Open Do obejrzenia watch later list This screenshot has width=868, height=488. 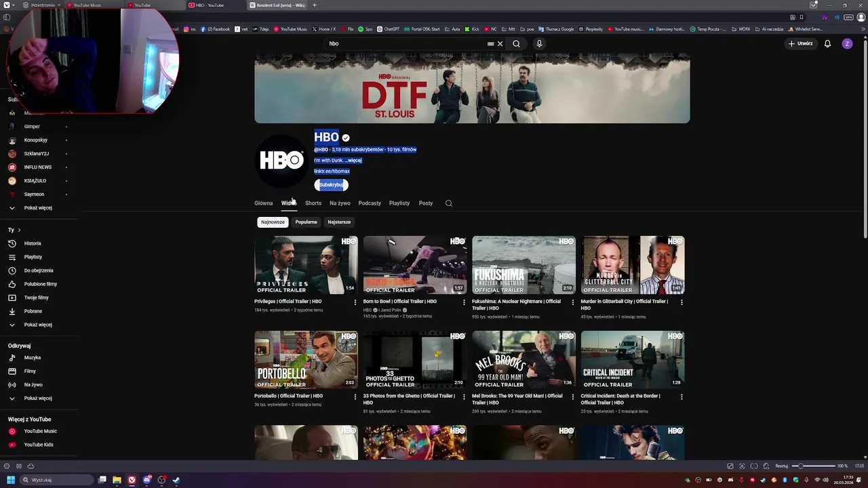click(x=39, y=270)
